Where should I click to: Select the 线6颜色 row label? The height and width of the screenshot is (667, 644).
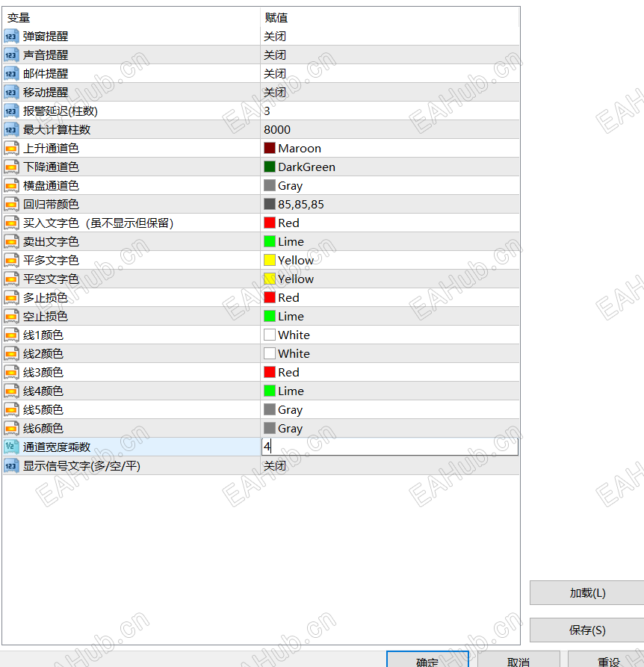[x=43, y=429]
